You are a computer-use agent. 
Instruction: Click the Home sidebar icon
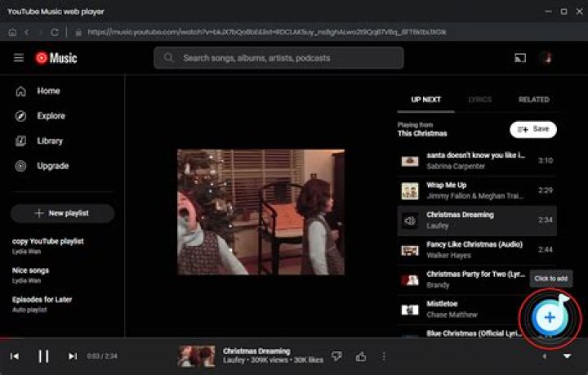[x=20, y=92]
